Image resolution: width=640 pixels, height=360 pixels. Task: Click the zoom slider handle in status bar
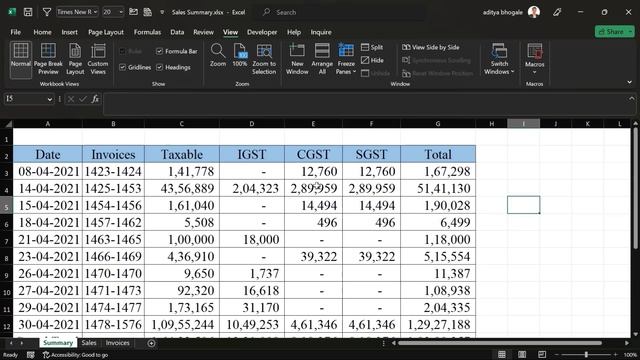(x=586, y=355)
